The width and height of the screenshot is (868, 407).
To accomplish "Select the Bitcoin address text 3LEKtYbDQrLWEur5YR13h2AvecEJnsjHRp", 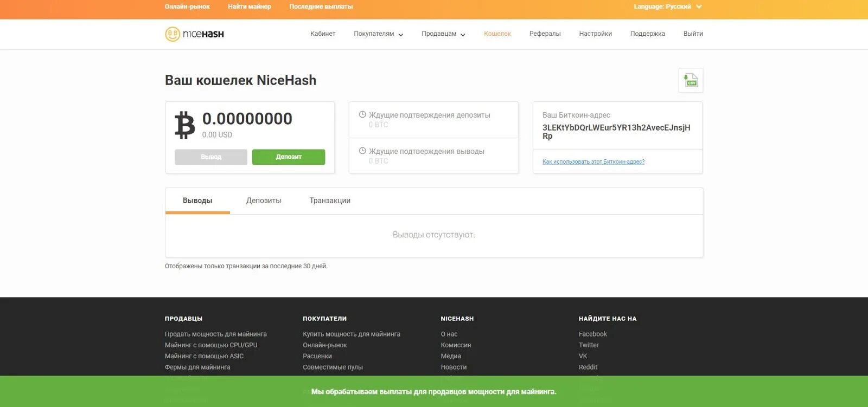I will 616,132.
